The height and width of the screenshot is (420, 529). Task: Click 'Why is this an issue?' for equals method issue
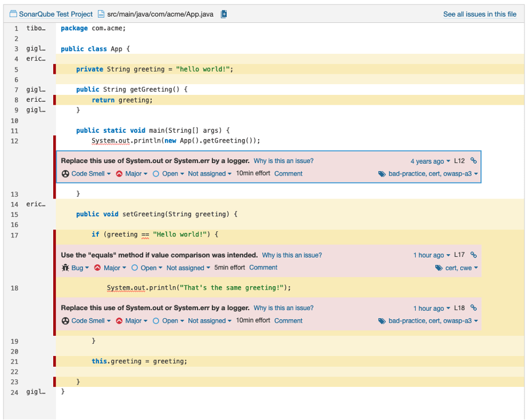(292, 255)
